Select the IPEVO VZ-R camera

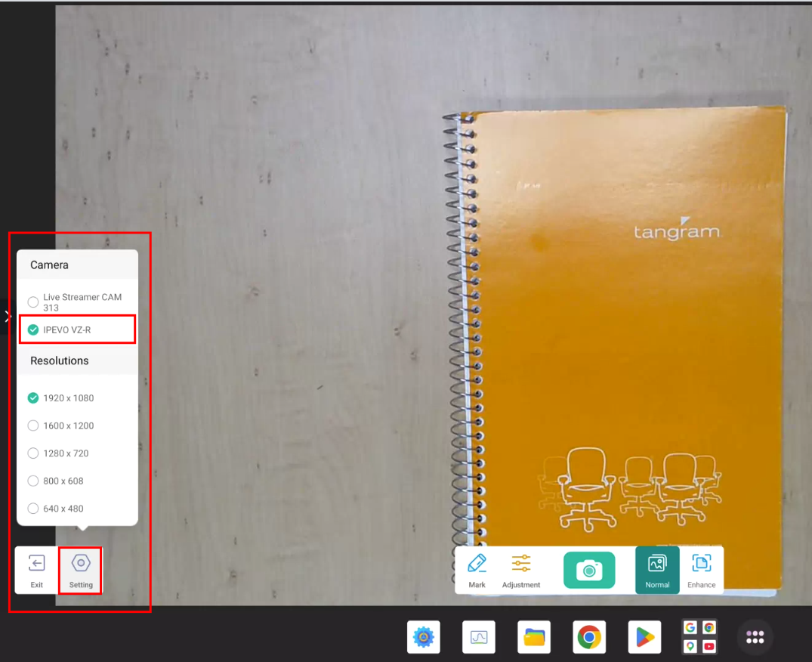[77, 329]
